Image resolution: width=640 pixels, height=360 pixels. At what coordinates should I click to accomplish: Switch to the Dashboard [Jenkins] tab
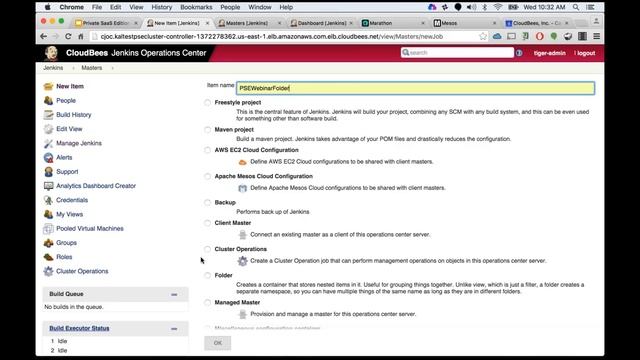pos(322,23)
